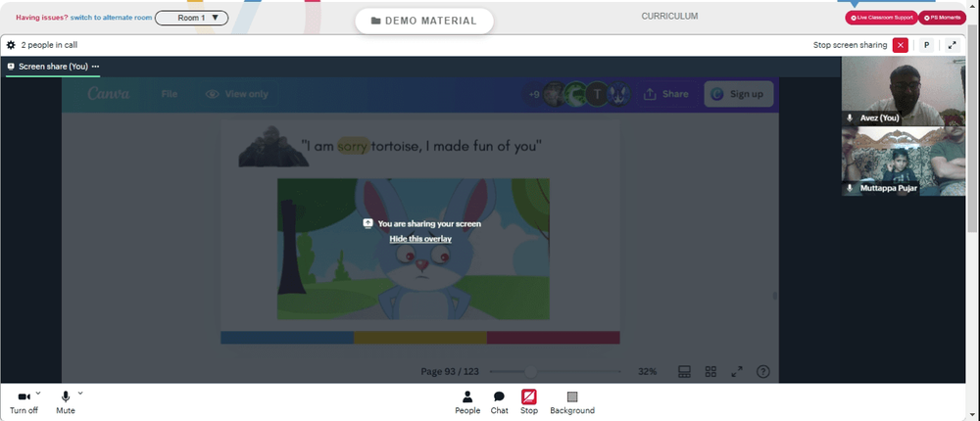Viewport: 980px width, 421px height.
Task: Click the Canva Sign up button
Action: pos(739,94)
